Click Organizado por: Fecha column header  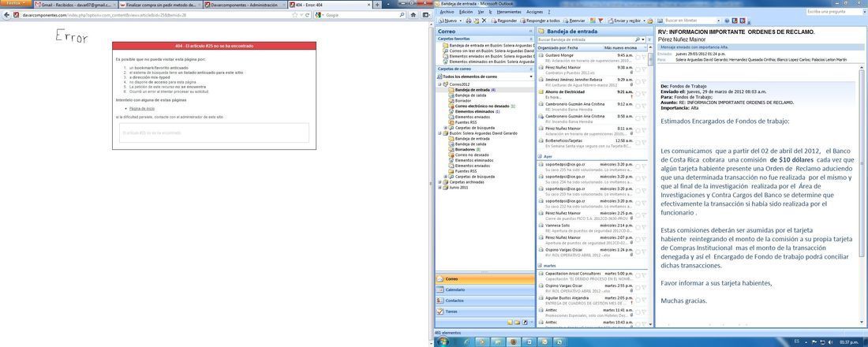click(x=556, y=48)
